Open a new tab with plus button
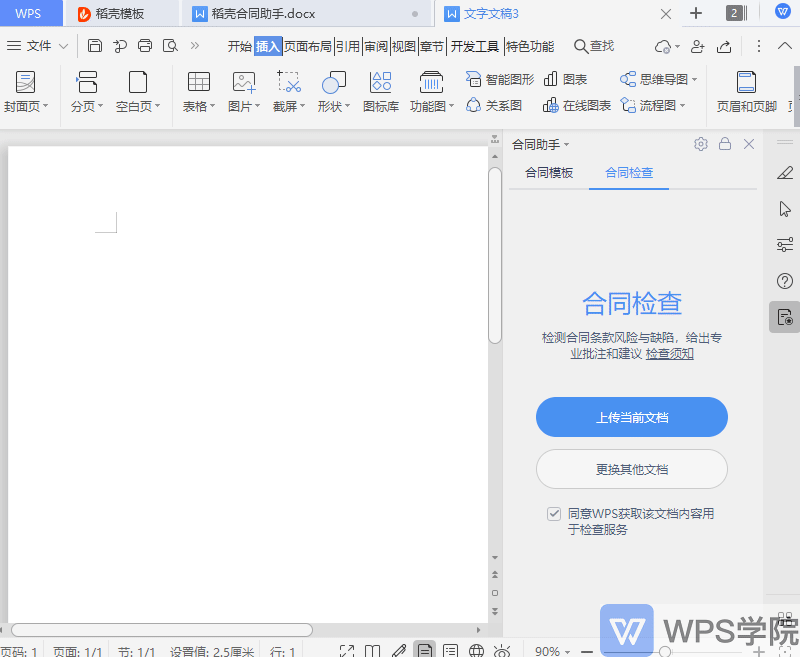 click(696, 13)
